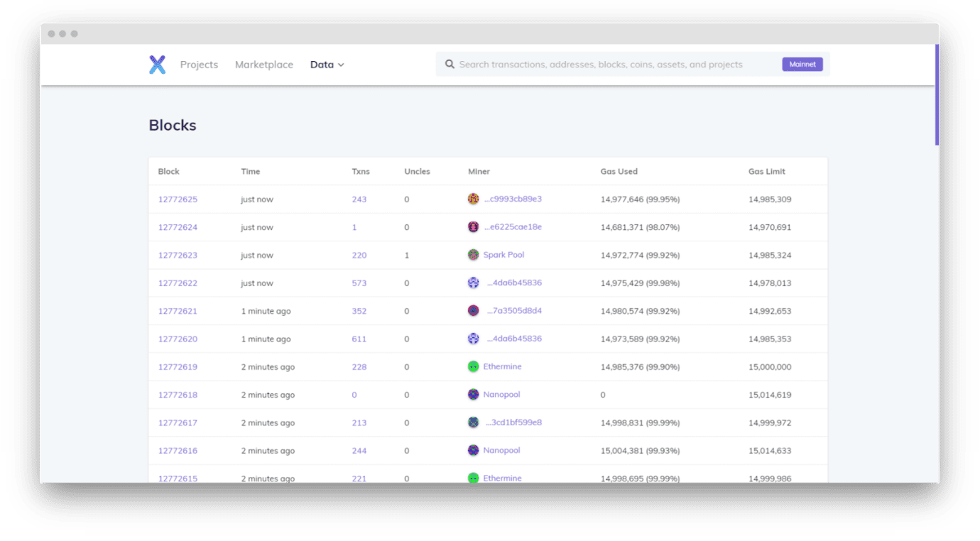Click the Mainnet network button

coord(802,65)
